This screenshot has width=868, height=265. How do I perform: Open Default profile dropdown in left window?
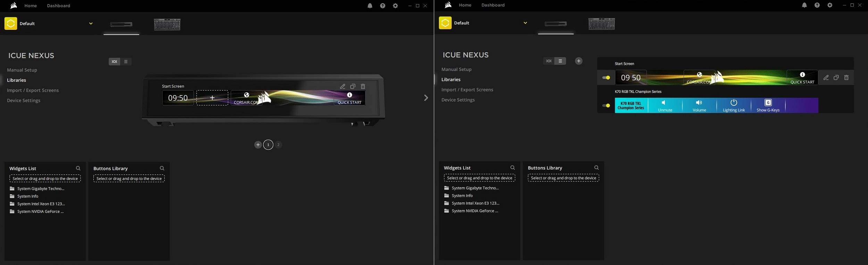91,24
